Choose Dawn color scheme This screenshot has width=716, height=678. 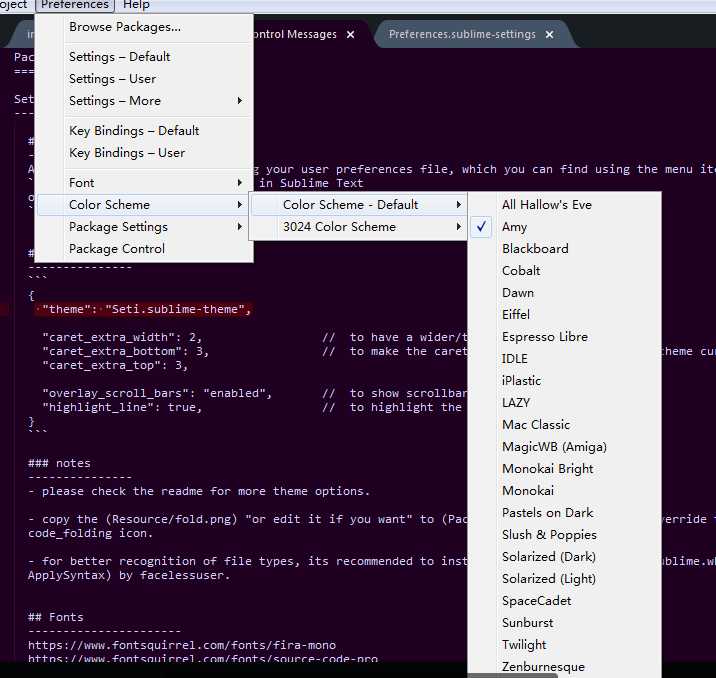click(x=564, y=292)
